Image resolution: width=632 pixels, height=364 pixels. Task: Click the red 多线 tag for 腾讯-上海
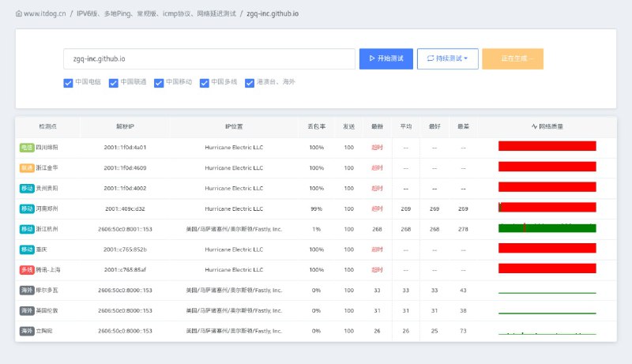pyautogui.click(x=27, y=269)
